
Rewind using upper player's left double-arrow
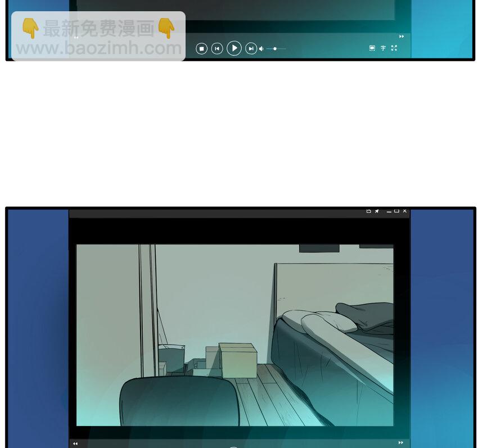(76, 37)
